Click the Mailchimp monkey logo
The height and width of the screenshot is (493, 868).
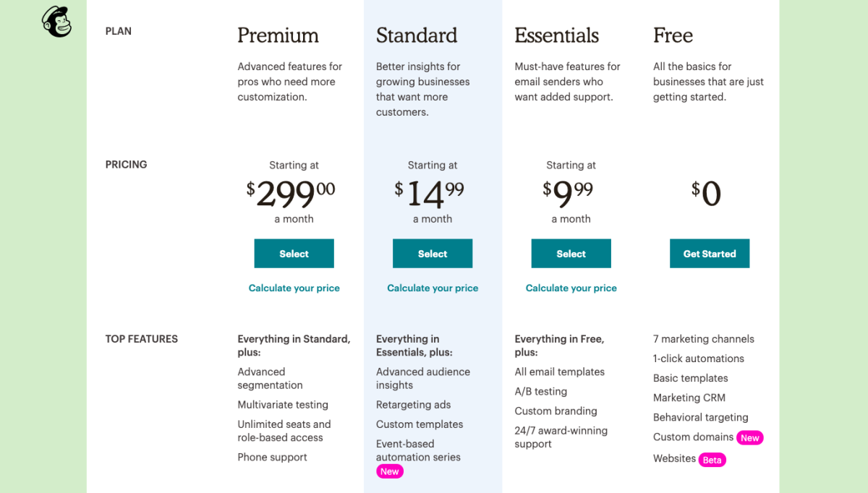pyautogui.click(x=56, y=22)
